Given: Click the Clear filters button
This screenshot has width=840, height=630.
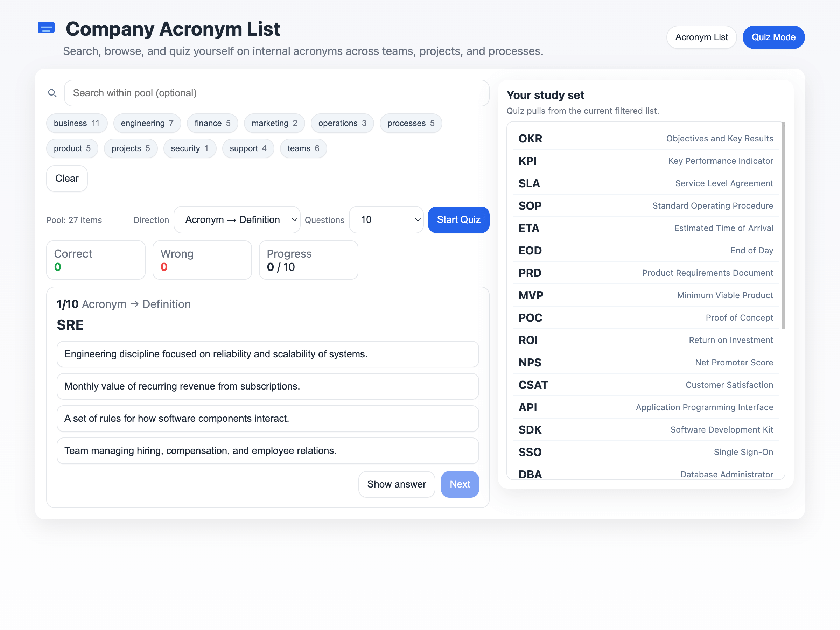Looking at the screenshot, I should (x=67, y=178).
